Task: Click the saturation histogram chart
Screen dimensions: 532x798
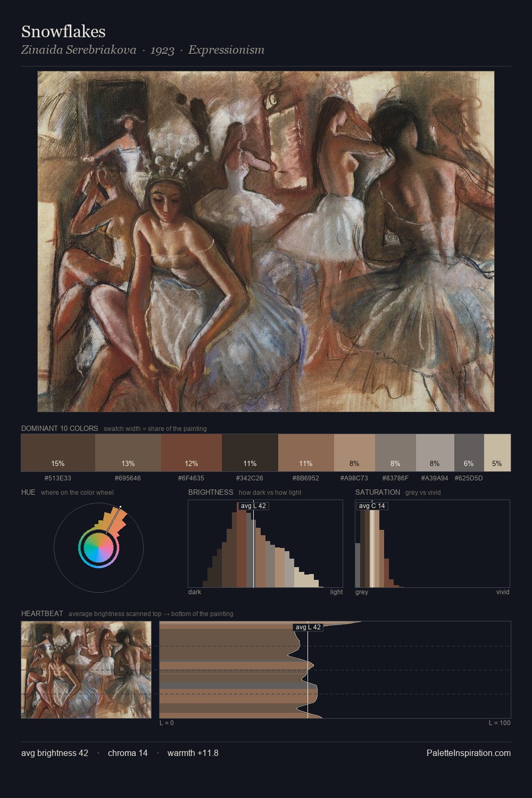Action: 433,544
